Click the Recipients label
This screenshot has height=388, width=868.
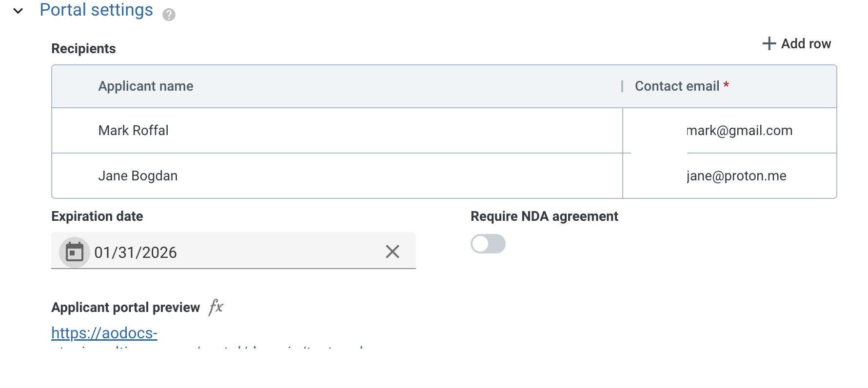[x=83, y=49]
